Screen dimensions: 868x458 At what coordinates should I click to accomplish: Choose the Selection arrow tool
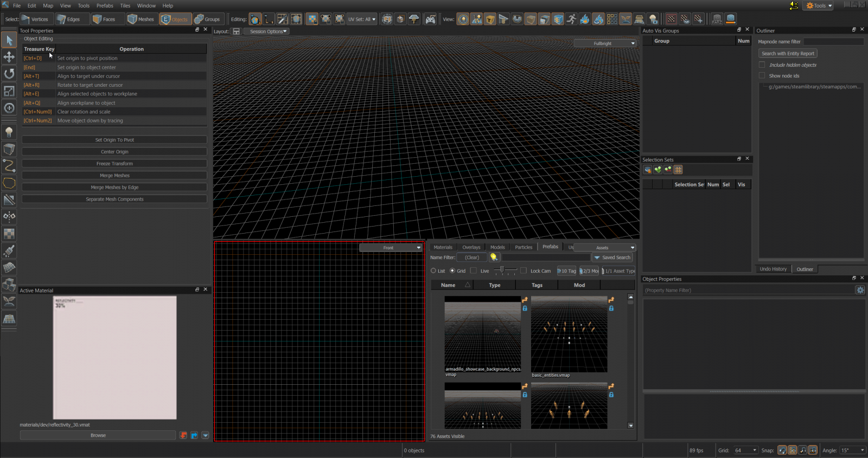coord(9,40)
